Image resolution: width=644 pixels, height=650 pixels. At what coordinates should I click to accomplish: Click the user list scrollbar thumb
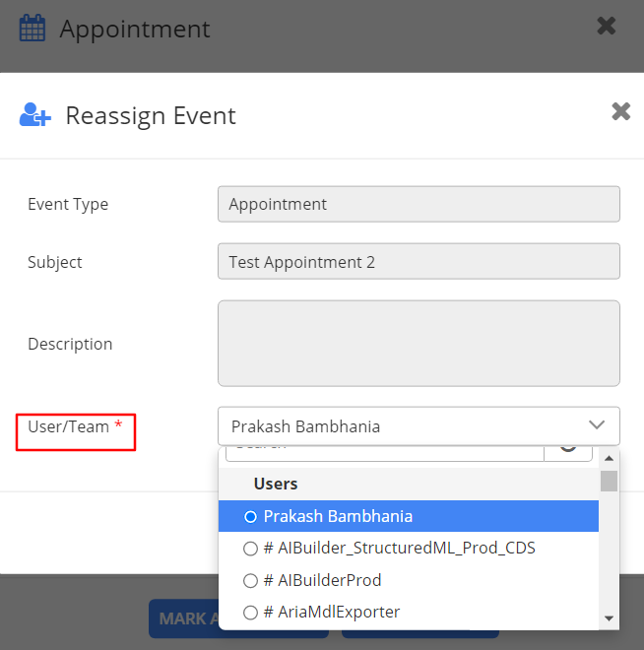pos(609,481)
